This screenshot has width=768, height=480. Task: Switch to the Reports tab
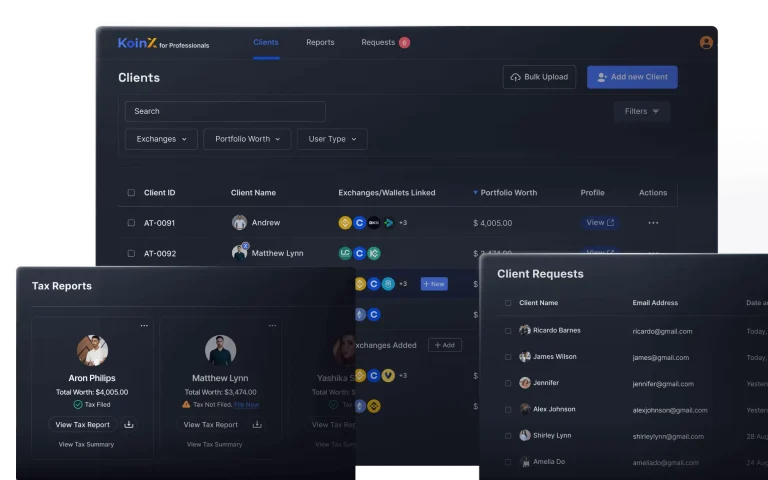pos(320,43)
